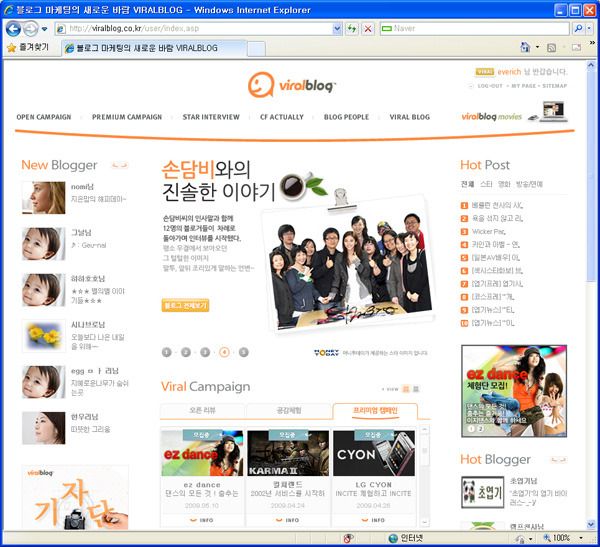Click the LOG-OUT link
This screenshot has width=600, height=547.
pyautogui.click(x=489, y=86)
